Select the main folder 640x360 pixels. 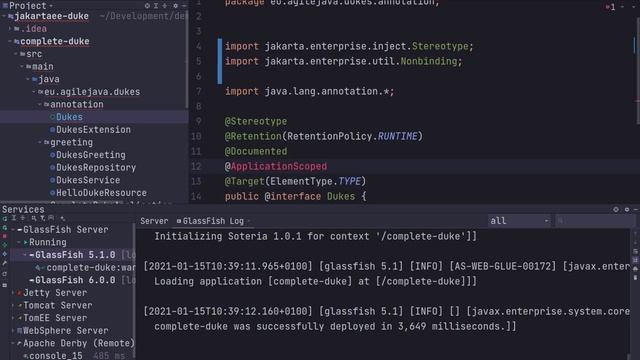(42, 67)
